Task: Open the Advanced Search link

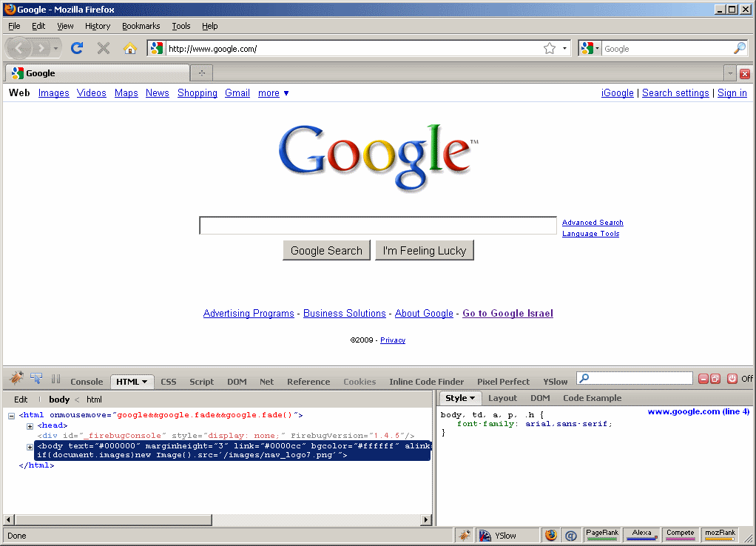Action: pyautogui.click(x=593, y=223)
